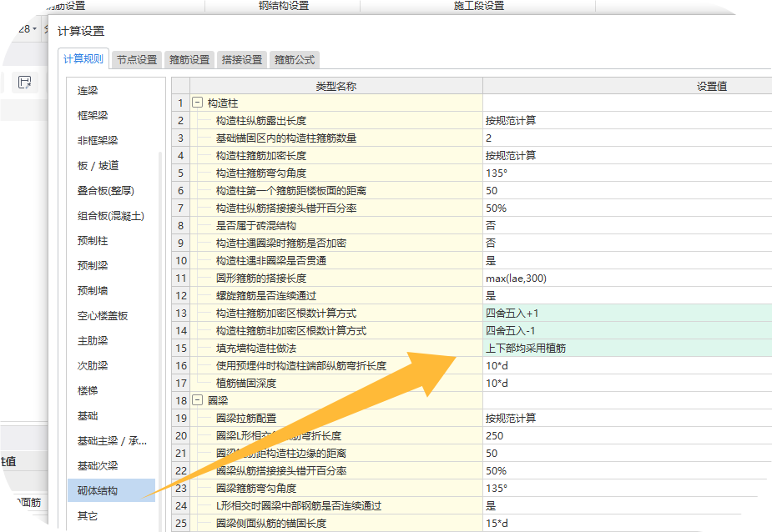772x532 pixels.
Task: Open the 搭接设置 tab
Action: click(242, 59)
